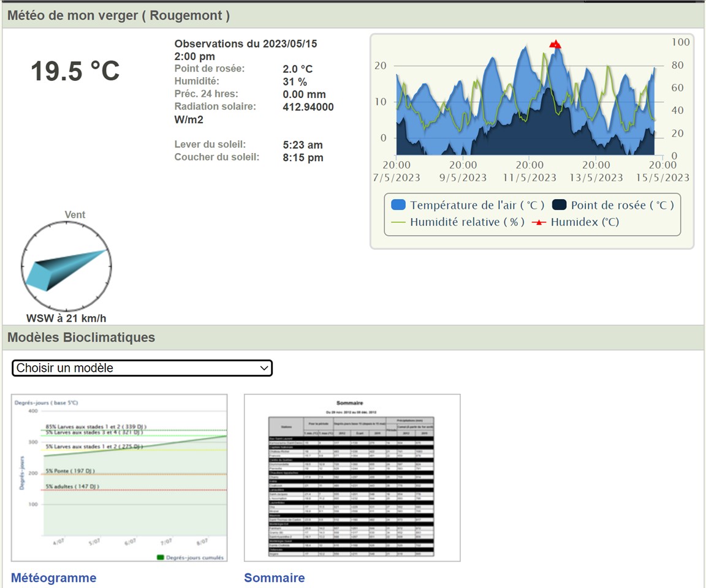This screenshot has height=588, width=706.
Task: Select the "Modèles Bioclimatiques" section header
Action: point(81,337)
